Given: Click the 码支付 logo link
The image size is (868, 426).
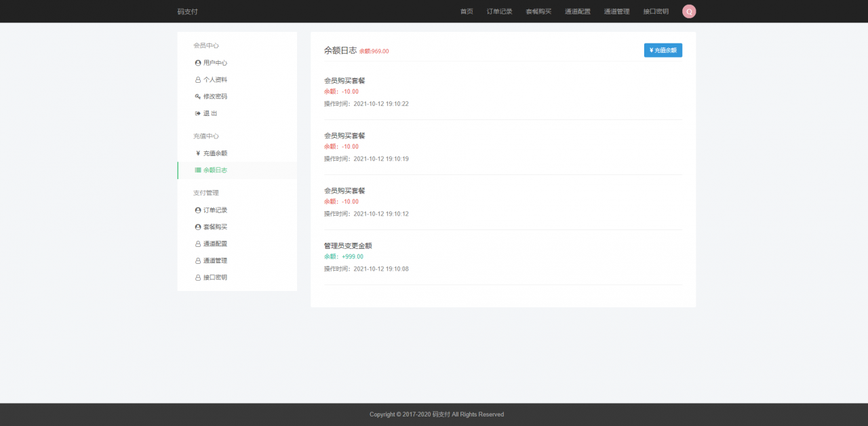Looking at the screenshot, I should [x=188, y=11].
